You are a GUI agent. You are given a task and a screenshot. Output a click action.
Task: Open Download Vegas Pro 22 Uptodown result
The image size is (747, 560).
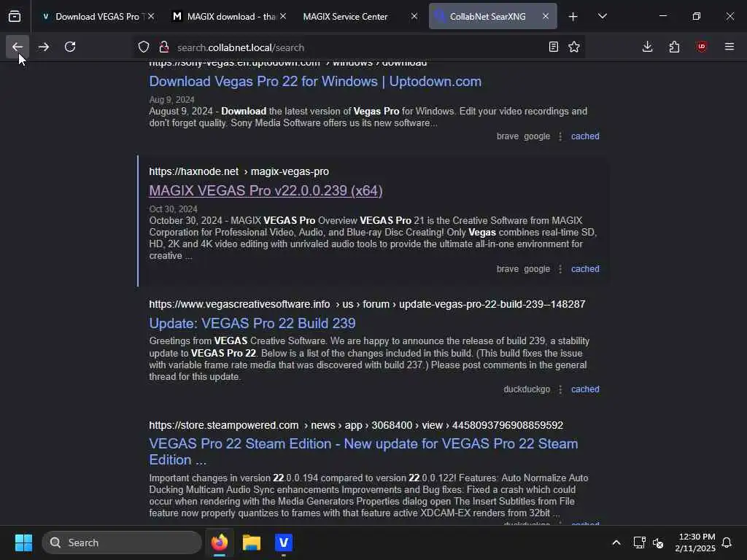pyautogui.click(x=315, y=82)
